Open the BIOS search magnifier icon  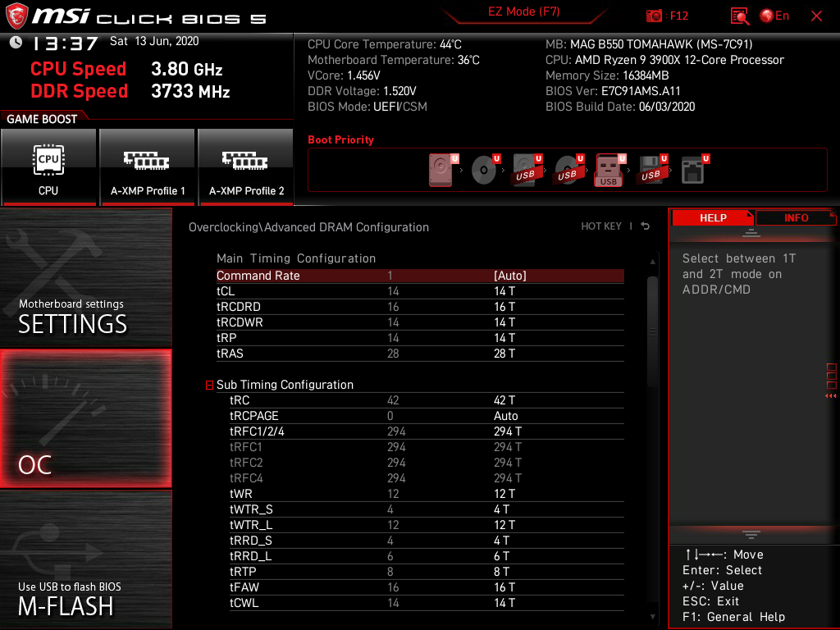pyautogui.click(x=739, y=16)
